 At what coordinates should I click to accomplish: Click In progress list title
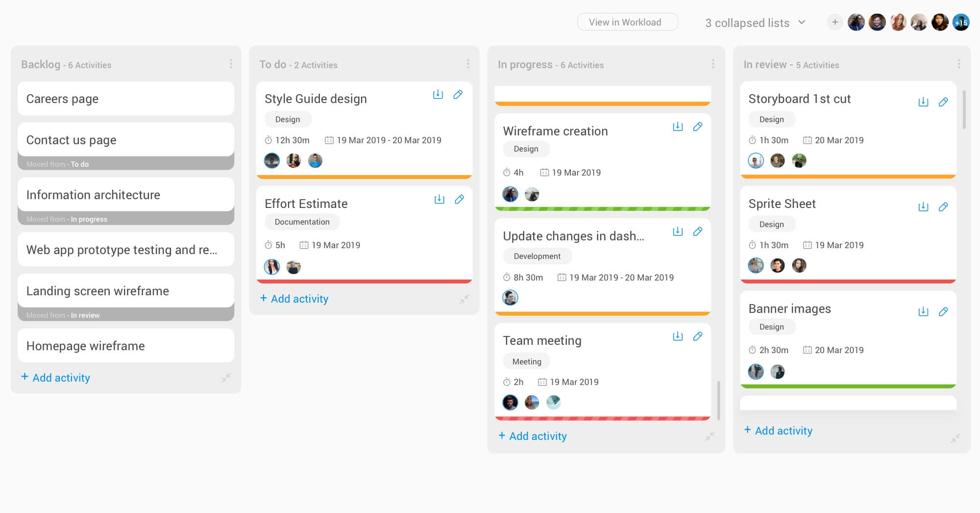[525, 64]
